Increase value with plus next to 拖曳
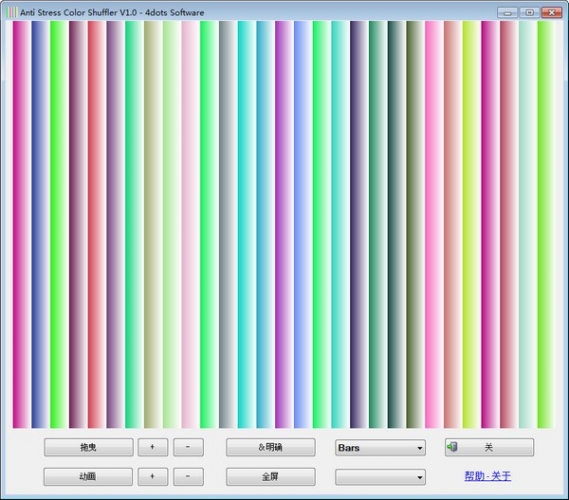 pos(153,447)
